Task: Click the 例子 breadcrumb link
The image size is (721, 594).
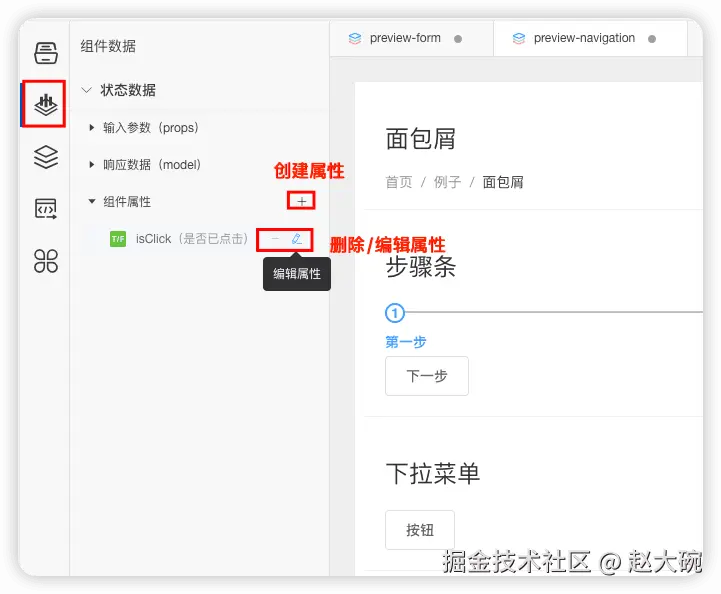Action: [x=447, y=182]
